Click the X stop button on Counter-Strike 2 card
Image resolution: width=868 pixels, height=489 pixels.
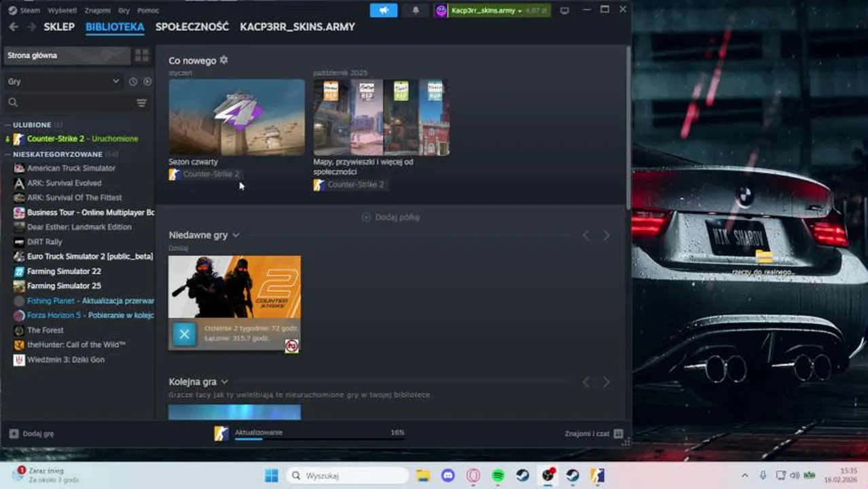point(184,333)
